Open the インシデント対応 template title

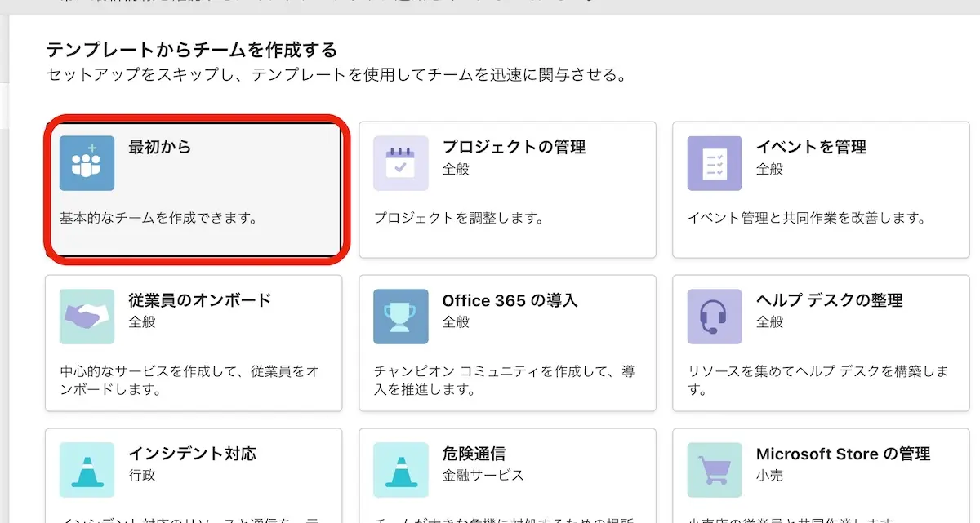click(192, 454)
